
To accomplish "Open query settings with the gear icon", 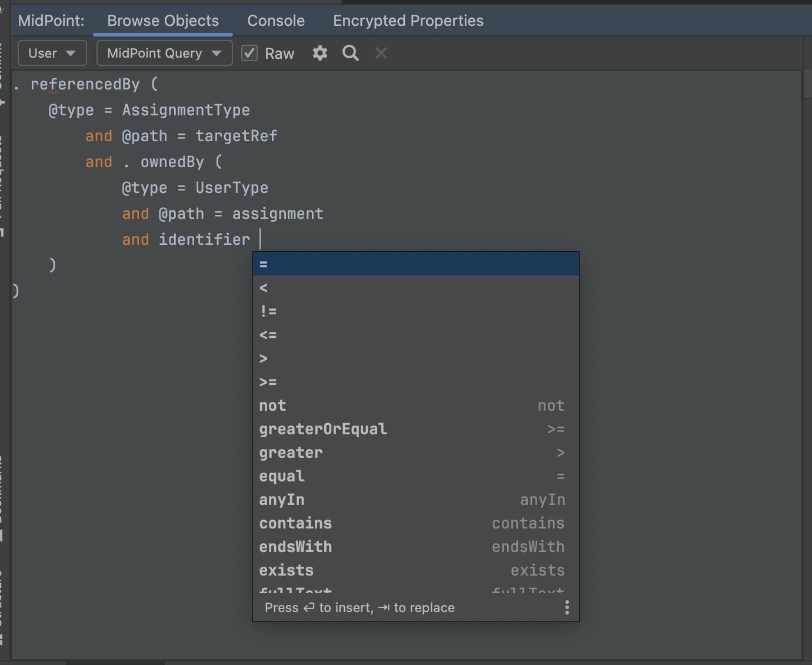I will 320,53.
